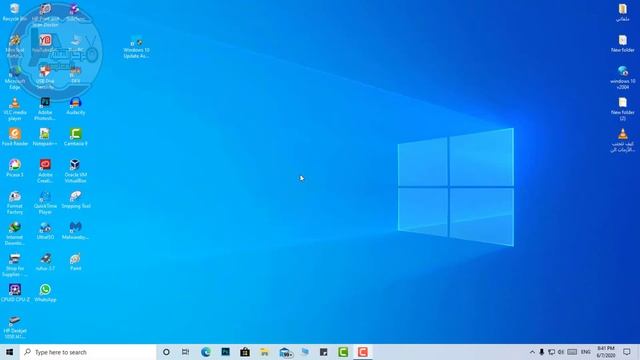Viewport: 640px width, 360px height.
Task: Open the volume icon in system tray
Action: tap(561, 352)
